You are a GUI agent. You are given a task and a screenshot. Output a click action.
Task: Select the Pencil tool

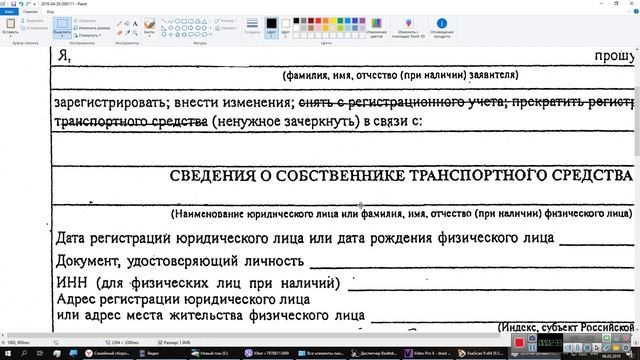click(x=119, y=24)
